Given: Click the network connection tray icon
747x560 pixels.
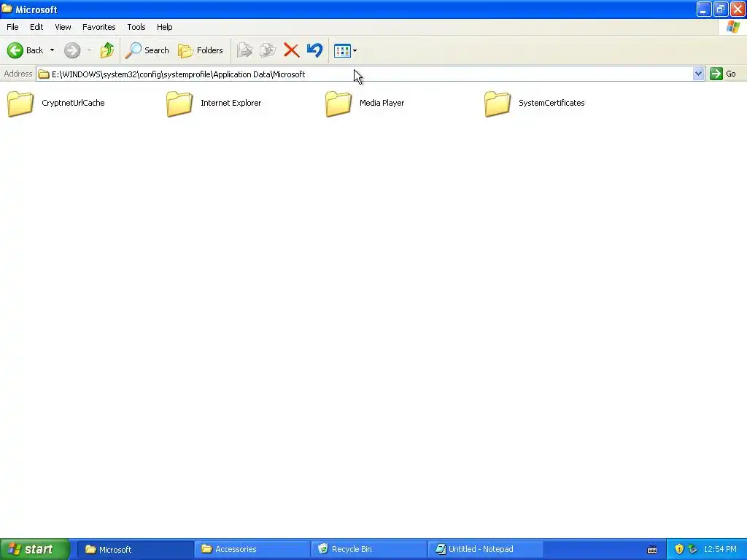Looking at the screenshot, I should [x=693, y=549].
